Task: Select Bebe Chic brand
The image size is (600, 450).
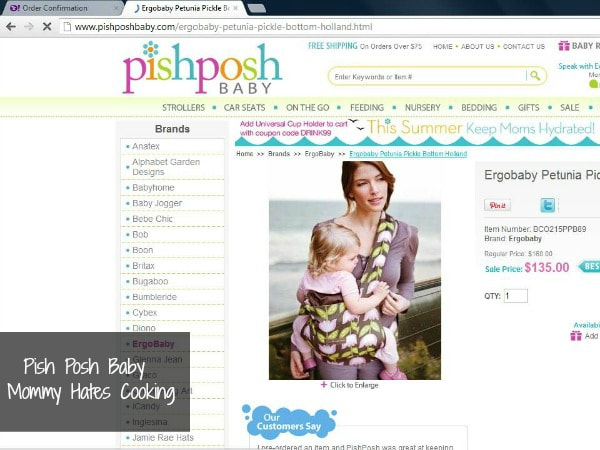Action: [x=152, y=219]
